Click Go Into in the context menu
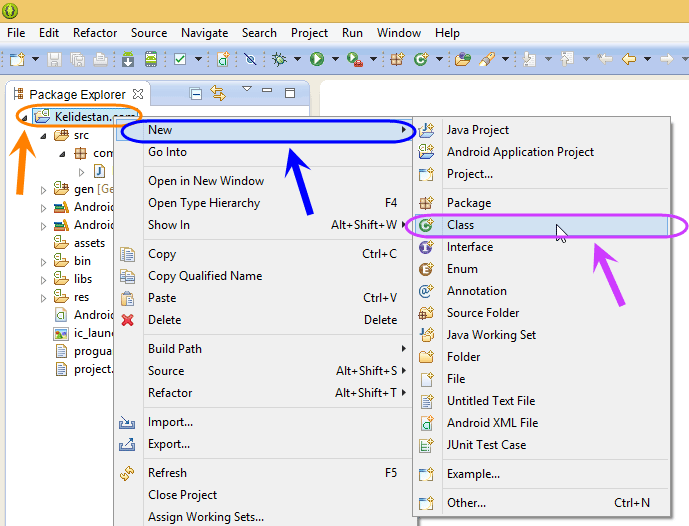 click(x=263, y=152)
